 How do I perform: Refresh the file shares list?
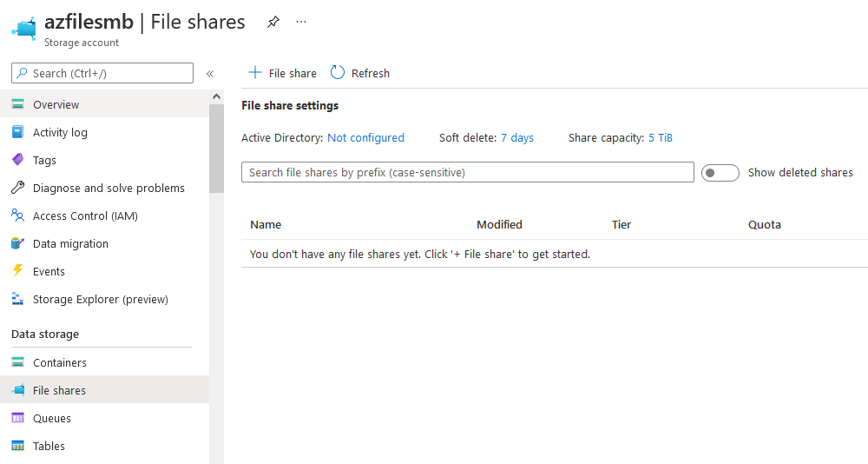360,73
